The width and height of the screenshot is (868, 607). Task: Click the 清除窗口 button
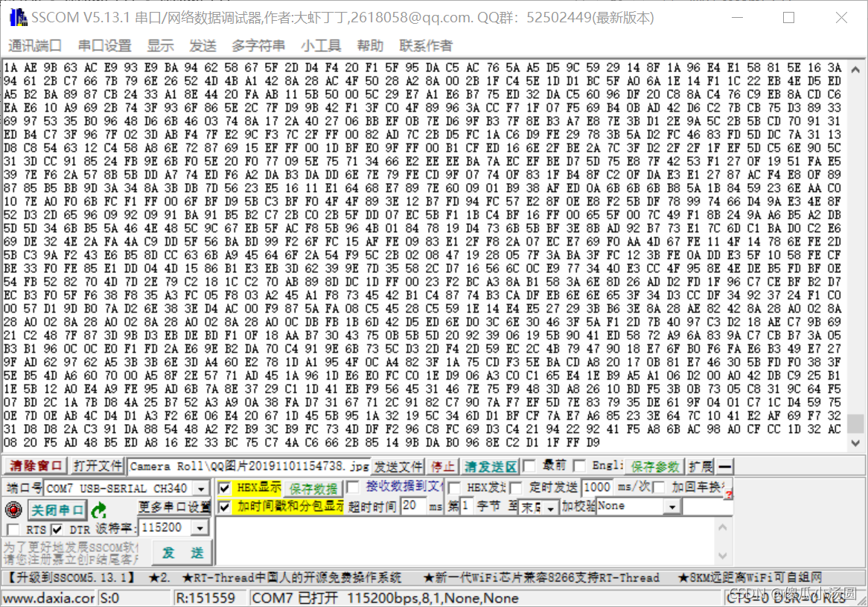tap(36, 466)
